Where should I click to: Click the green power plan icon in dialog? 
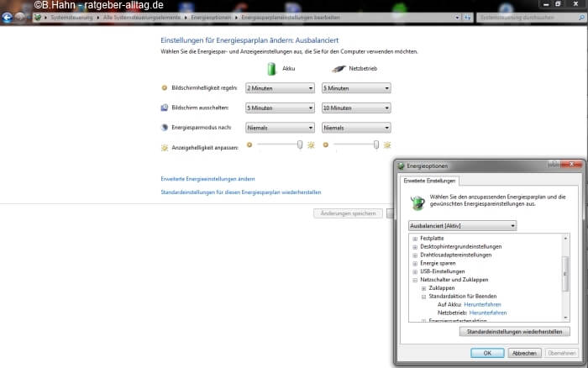pos(417,201)
